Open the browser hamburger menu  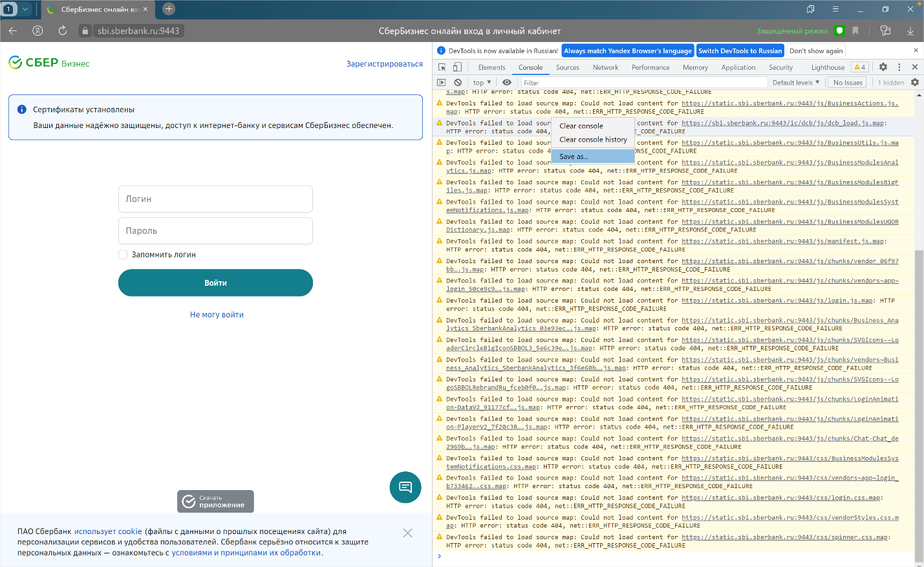click(835, 9)
